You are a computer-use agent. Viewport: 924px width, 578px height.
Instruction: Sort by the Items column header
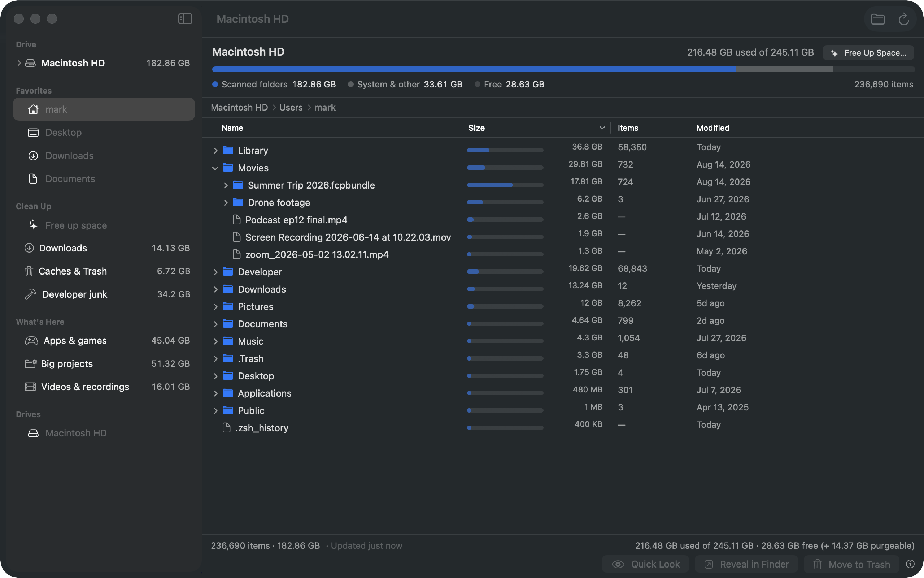pyautogui.click(x=649, y=128)
